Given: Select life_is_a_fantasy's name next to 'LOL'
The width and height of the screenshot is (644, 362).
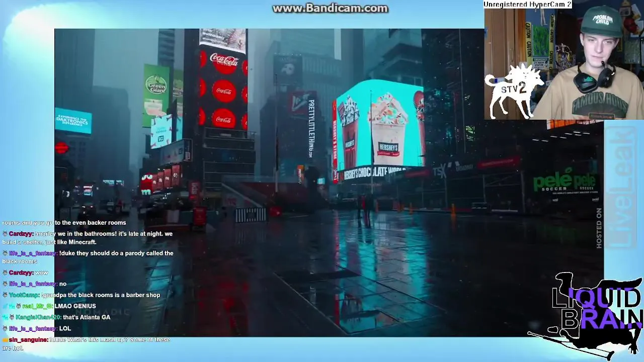Looking at the screenshot, I should (33, 329).
